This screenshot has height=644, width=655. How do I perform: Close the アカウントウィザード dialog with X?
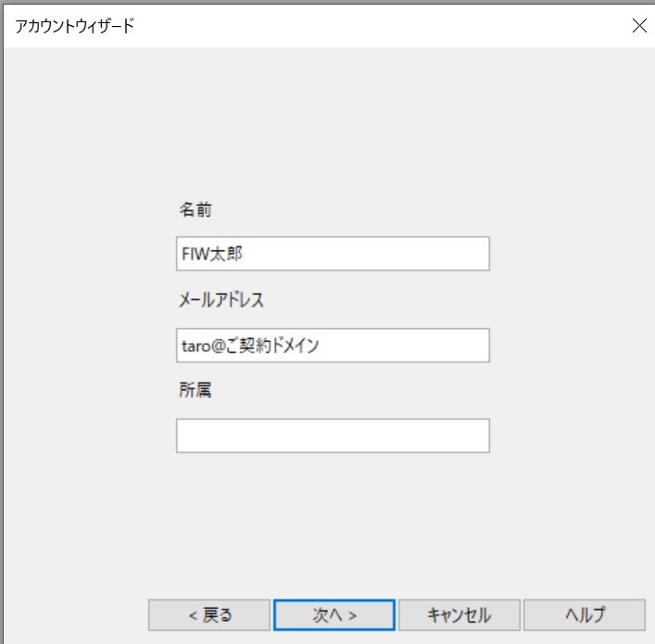639,26
